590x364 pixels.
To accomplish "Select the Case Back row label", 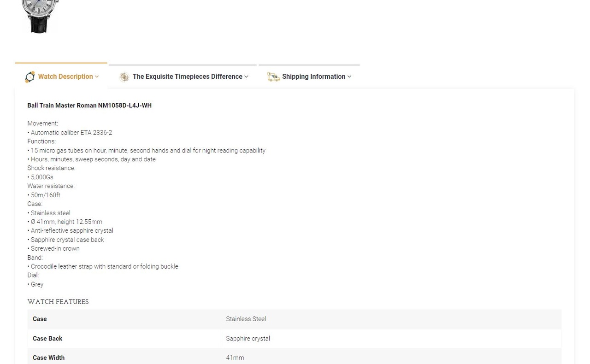I will click(x=47, y=339).
